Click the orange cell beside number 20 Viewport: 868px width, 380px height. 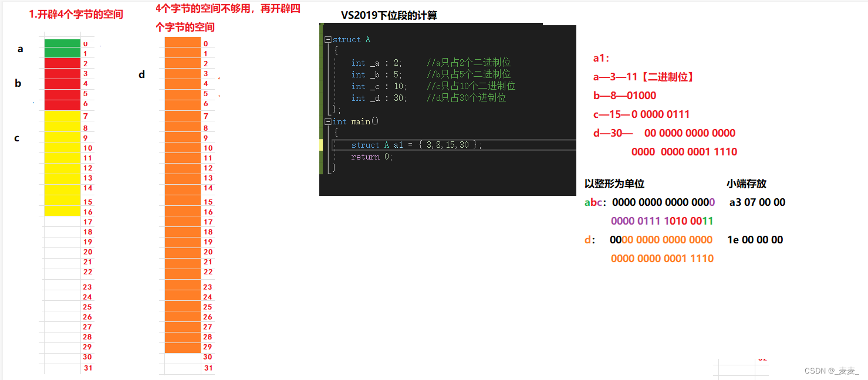(x=183, y=252)
